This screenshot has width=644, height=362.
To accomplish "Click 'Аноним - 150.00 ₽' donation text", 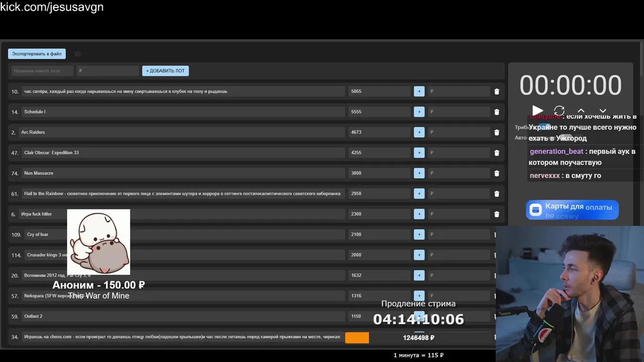I will pos(99,285).
